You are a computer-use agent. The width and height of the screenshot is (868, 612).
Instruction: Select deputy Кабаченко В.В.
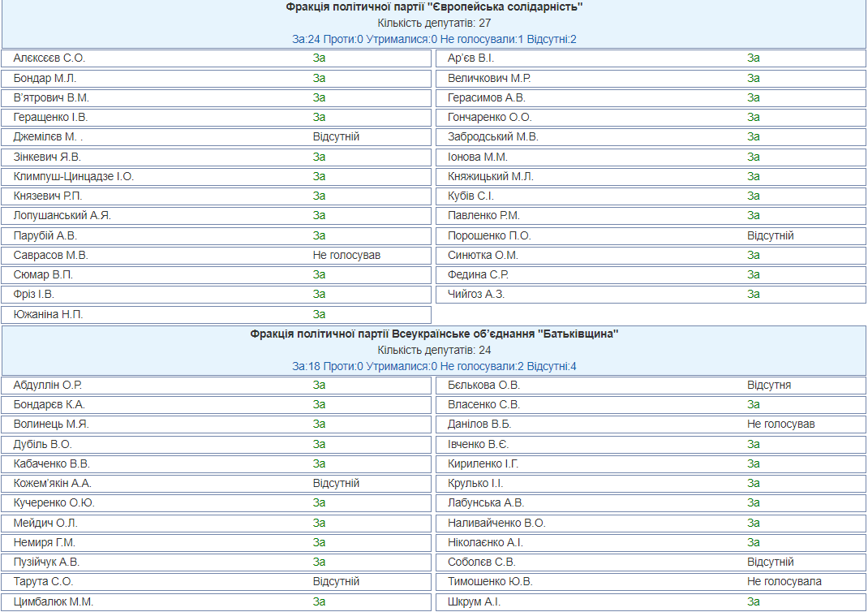click(x=51, y=463)
